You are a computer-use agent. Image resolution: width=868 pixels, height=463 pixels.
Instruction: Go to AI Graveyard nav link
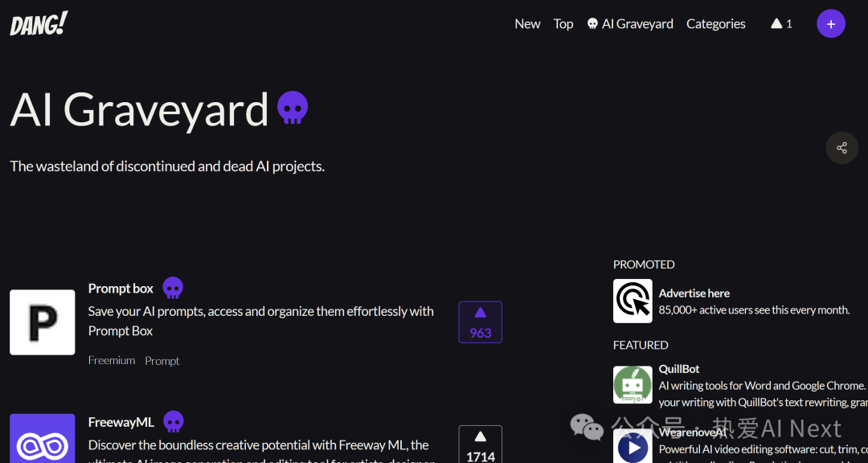630,24
